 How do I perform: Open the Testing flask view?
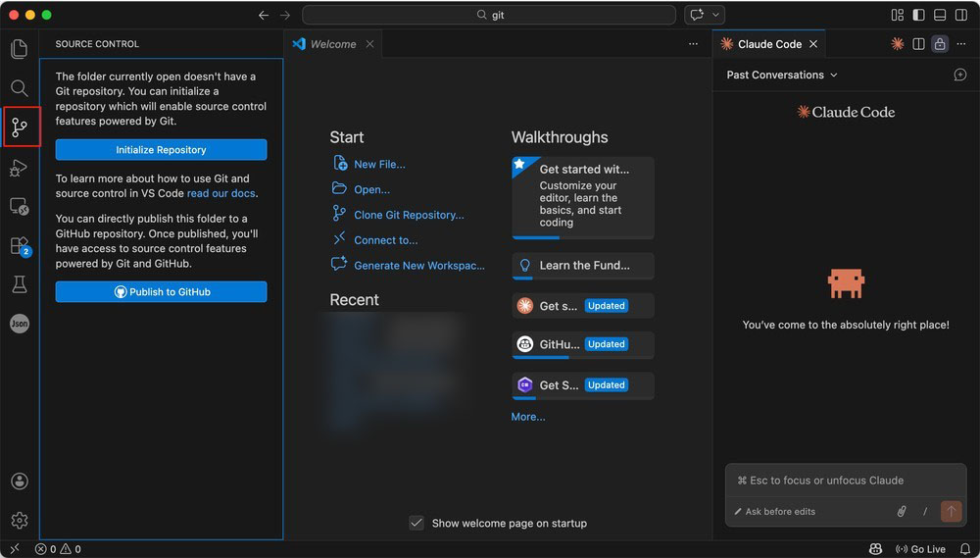pyautogui.click(x=20, y=284)
